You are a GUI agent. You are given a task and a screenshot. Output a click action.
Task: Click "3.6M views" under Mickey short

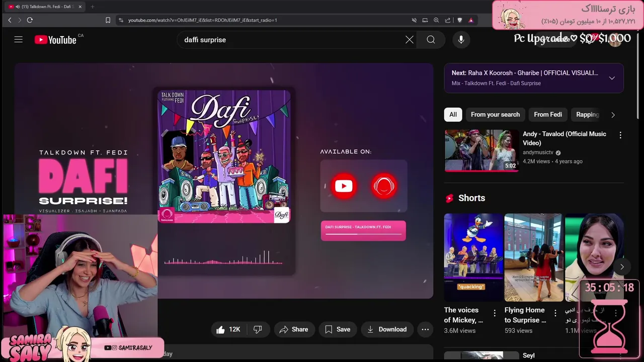pyautogui.click(x=460, y=331)
